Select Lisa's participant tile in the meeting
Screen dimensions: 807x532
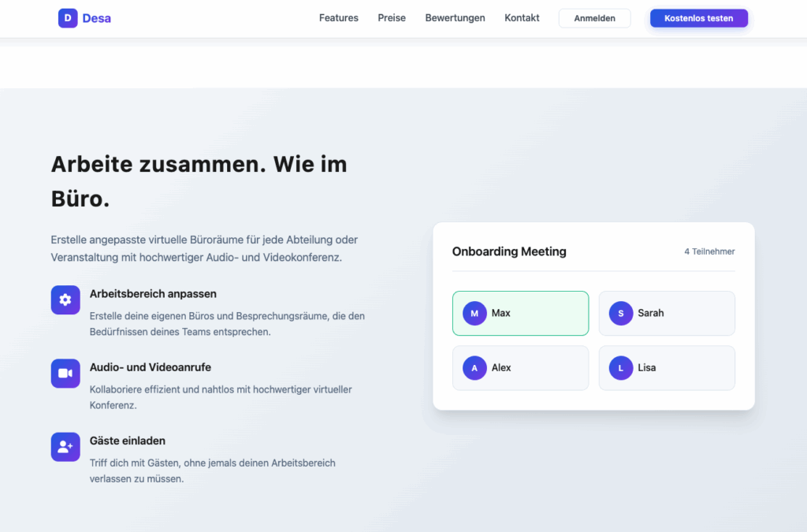[x=667, y=367]
